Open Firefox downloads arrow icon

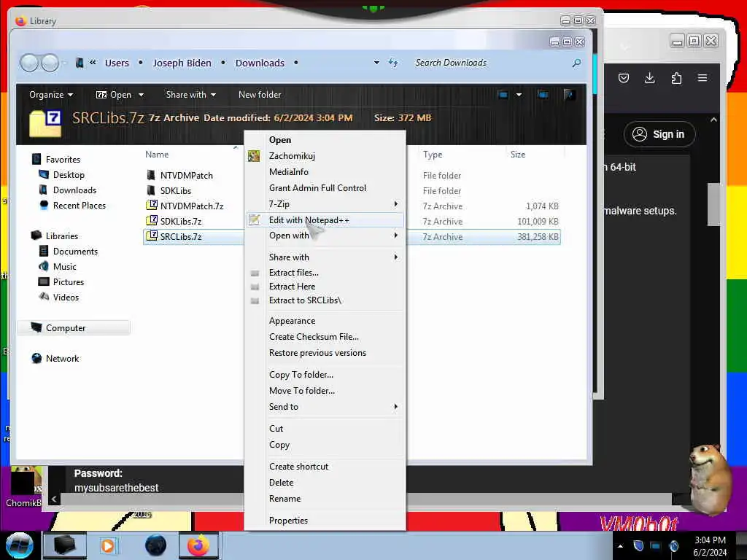[650, 78]
